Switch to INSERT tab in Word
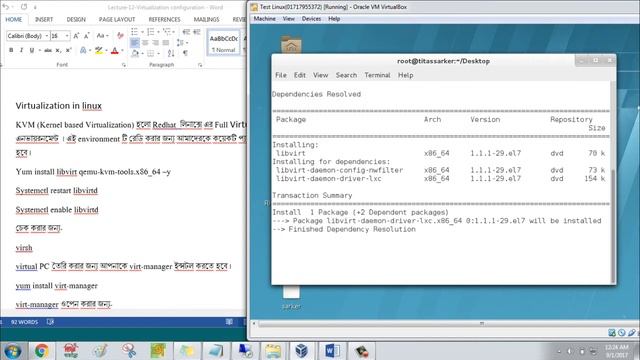The width and height of the screenshot is (640, 360). pyautogui.click(x=44, y=20)
